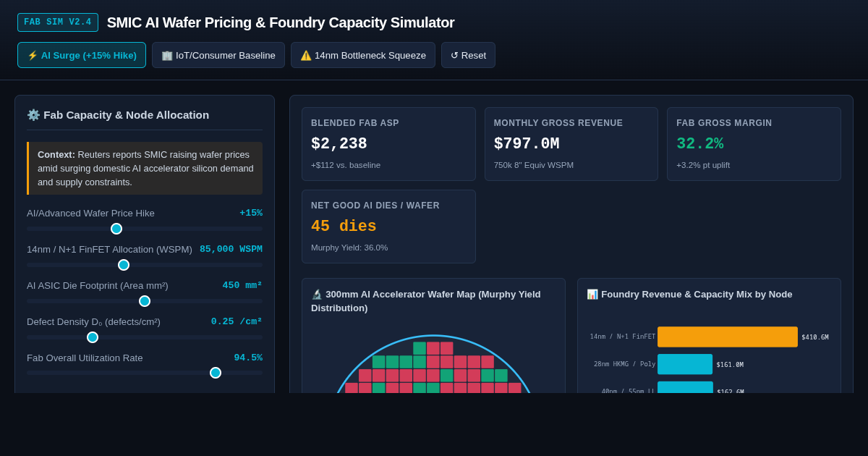Image resolution: width=868 pixels, height=456 pixels.
Task: Click the Murphy Yield: 36.0% text
Action: point(349,248)
